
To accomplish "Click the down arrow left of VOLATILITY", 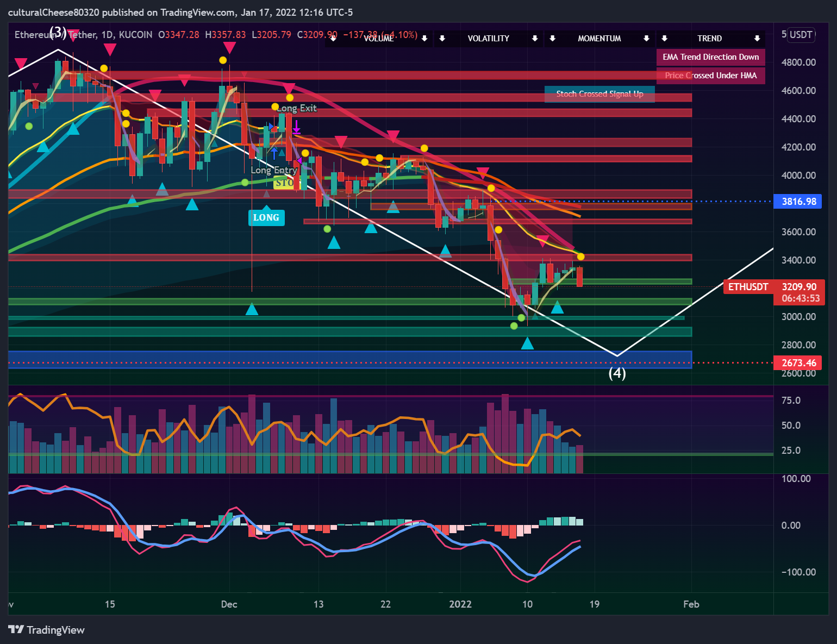I will 442,39.
